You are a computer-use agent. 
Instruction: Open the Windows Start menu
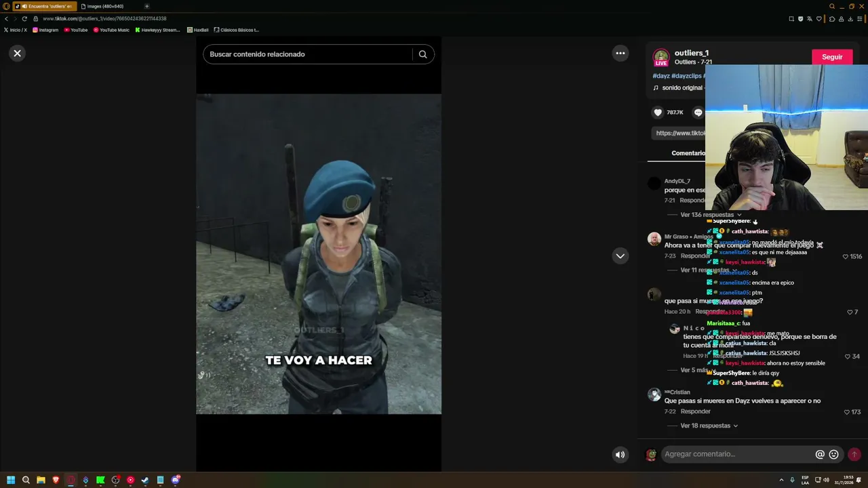[x=11, y=480]
